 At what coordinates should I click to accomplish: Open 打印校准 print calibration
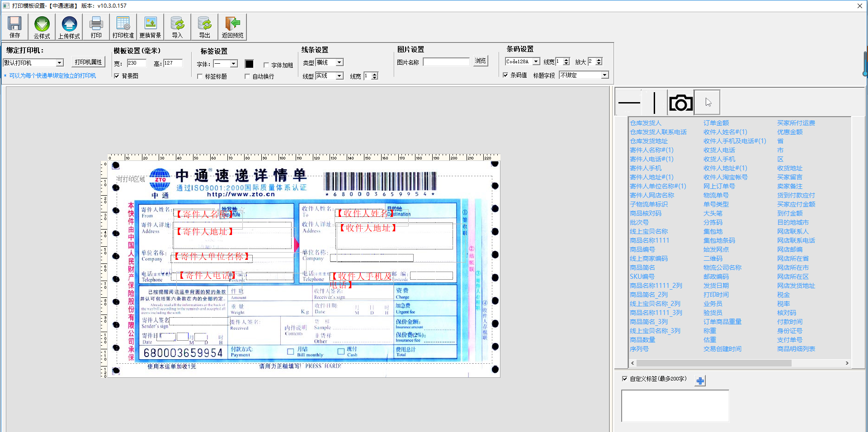coord(123,27)
